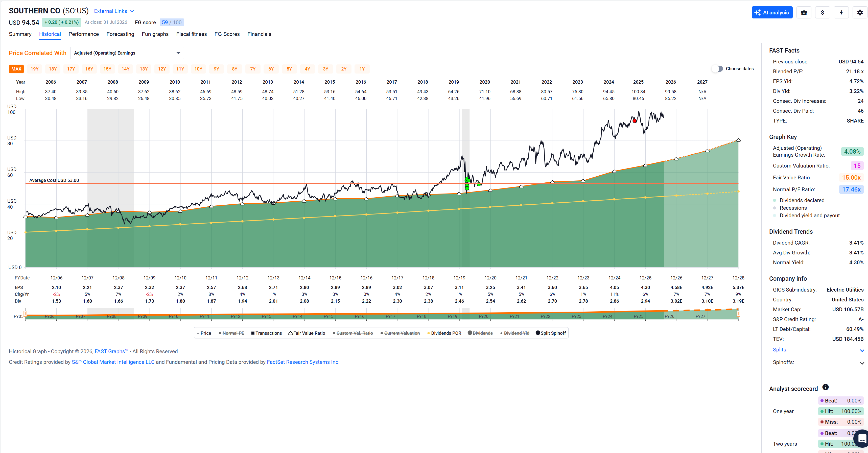The height and width of the screenshot is (453, 868).
Task: Click the Blended P/E value 21.18 x
Action: coord(855,71)
